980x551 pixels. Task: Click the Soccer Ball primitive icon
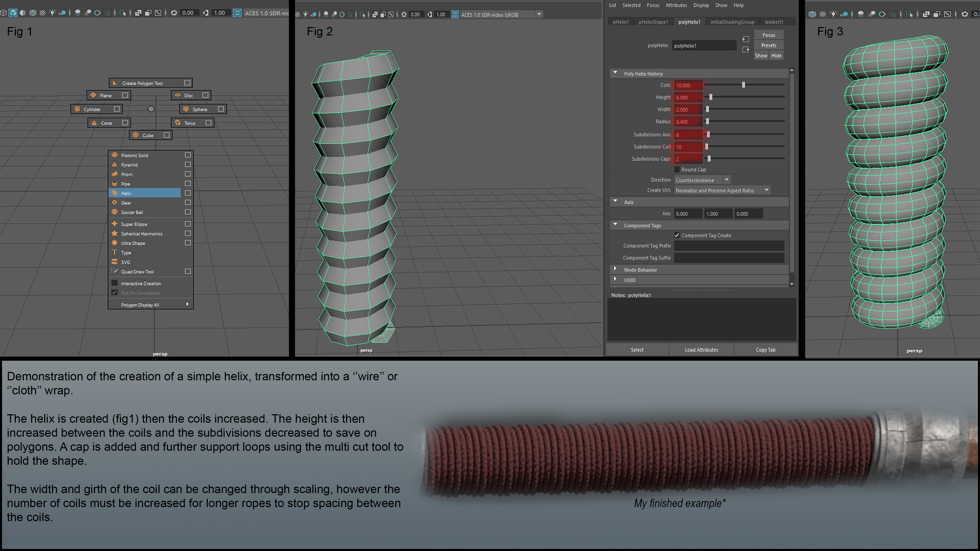[x=115, y=212]
